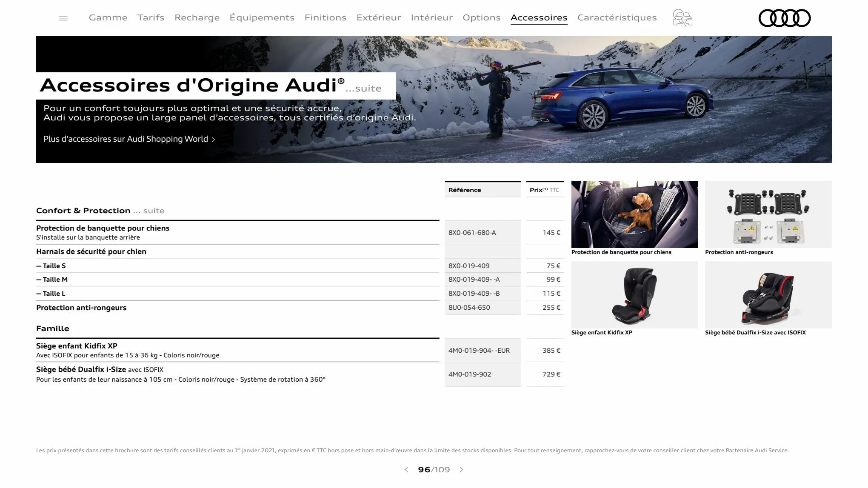
Task: Open Extérieur section tab
Action: point(379,17)
